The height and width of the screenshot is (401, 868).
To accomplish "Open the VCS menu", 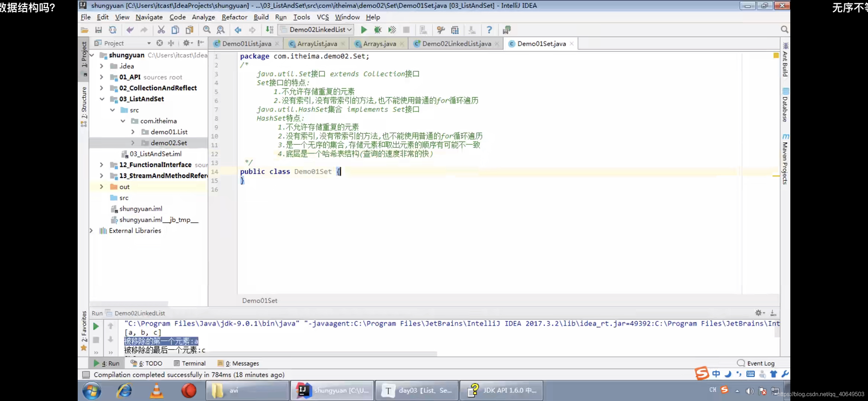I will [323, 17].
